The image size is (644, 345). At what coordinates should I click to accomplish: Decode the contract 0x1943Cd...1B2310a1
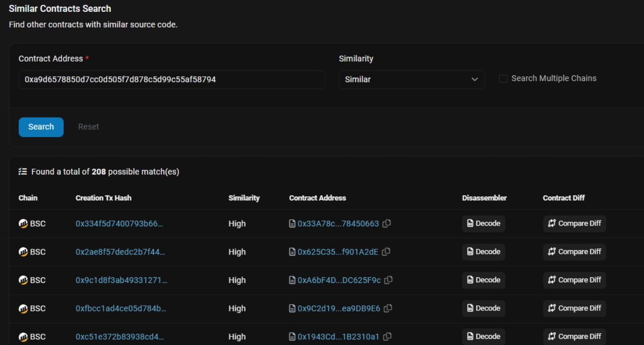point(483,336)
